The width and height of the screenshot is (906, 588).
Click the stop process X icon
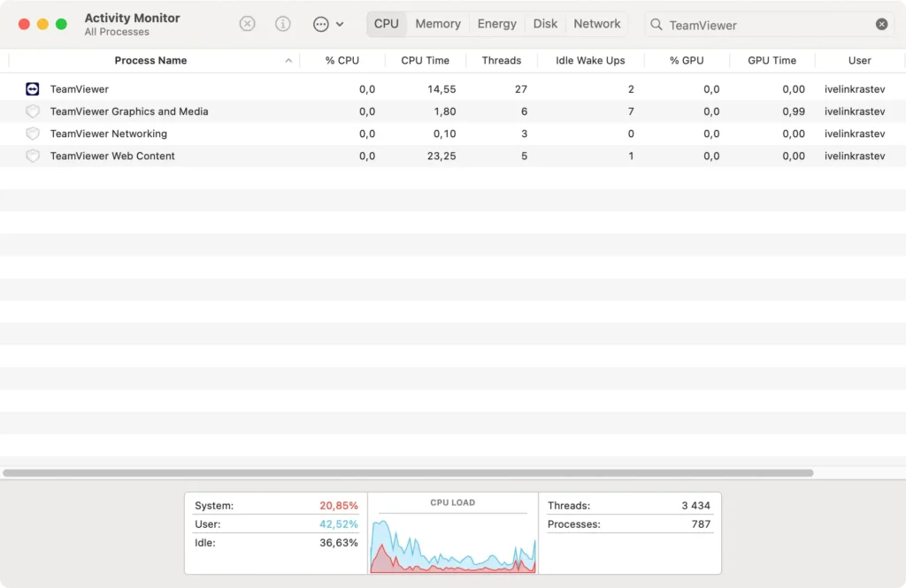click(247, 24)
